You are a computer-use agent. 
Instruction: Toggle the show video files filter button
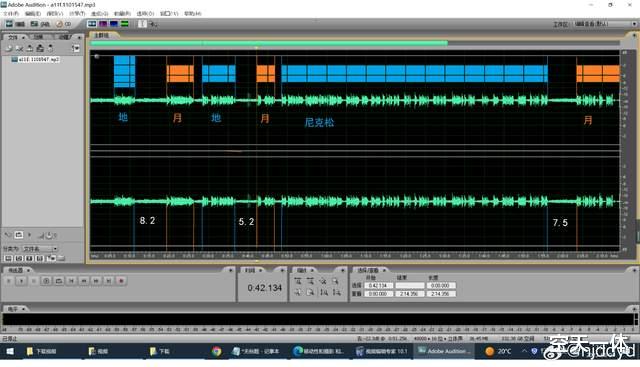(x=29, y=258)
